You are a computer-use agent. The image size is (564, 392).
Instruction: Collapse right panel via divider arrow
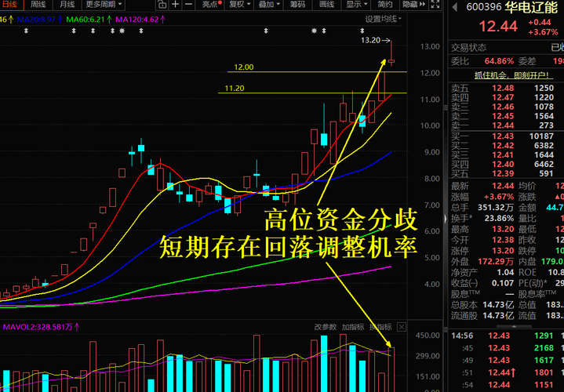click(x=446, y=218)
